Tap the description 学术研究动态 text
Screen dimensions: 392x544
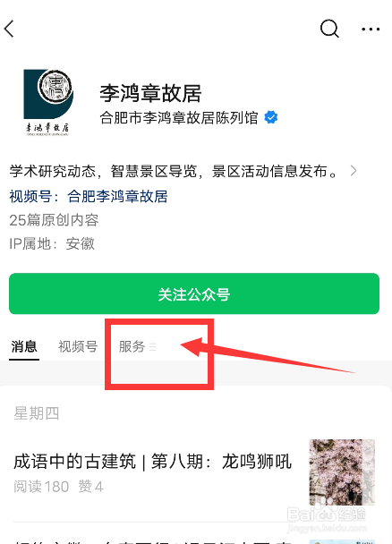coord(173,171)
